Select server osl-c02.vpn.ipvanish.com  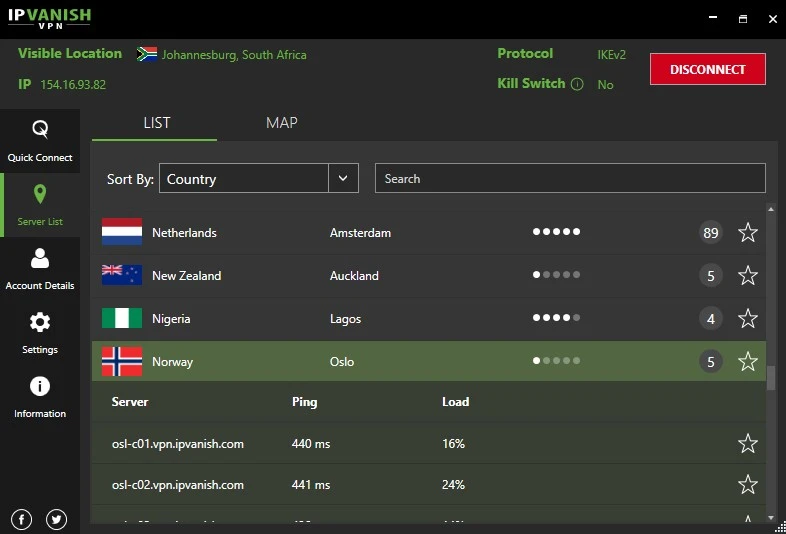pos(178,485)
